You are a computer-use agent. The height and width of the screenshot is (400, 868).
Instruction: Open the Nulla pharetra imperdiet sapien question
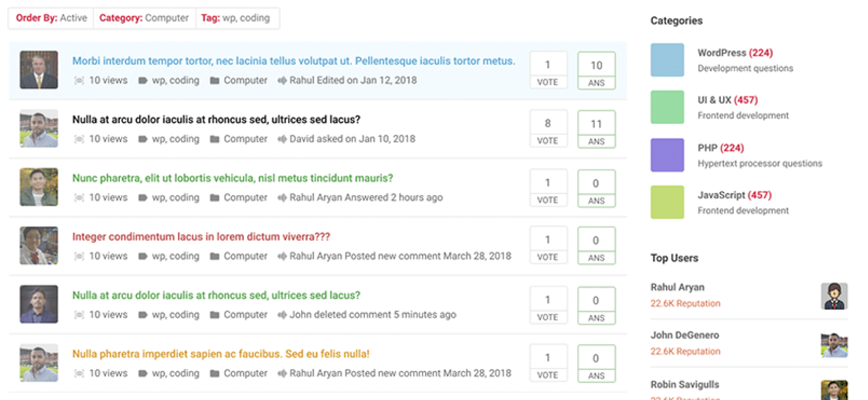(x=221, y=354)
